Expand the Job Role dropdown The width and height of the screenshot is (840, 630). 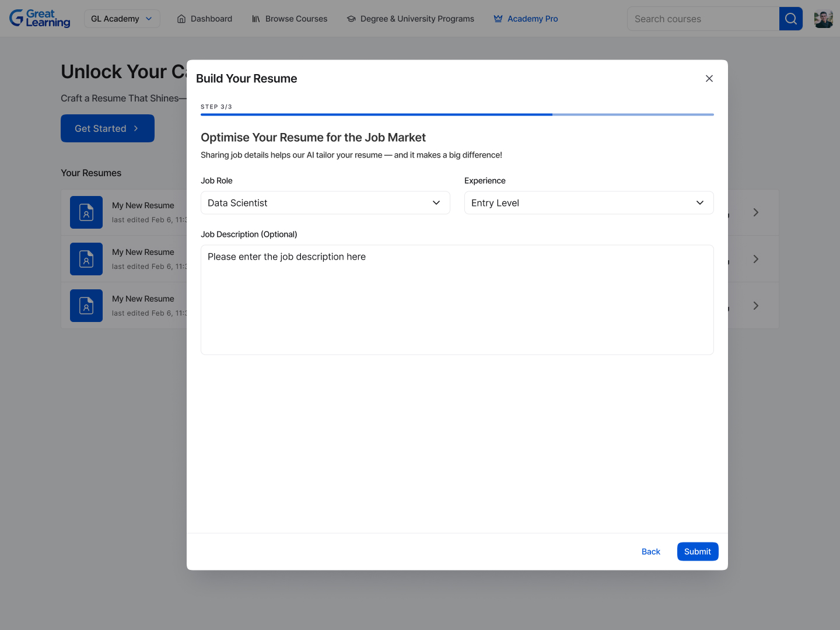click(325, 203)
